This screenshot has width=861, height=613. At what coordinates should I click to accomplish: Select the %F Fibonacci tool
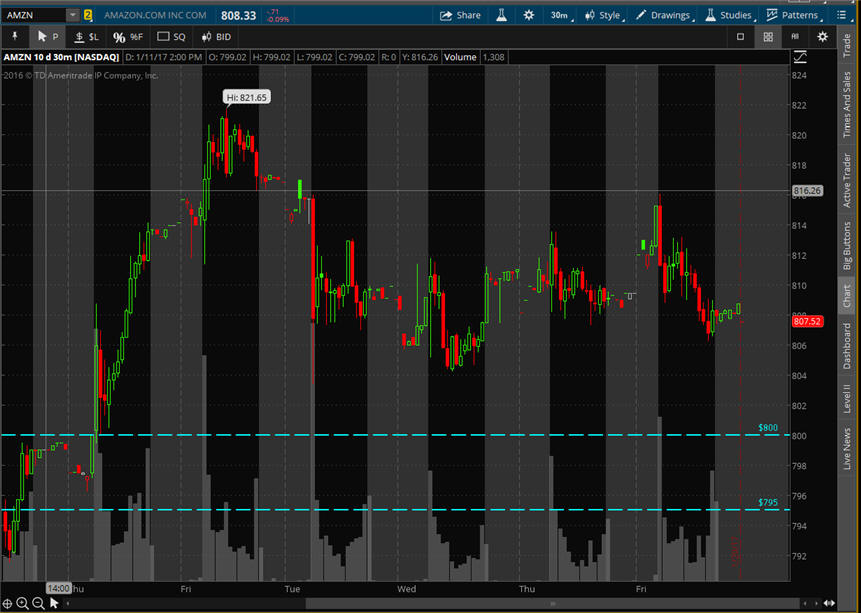(127, 37)
